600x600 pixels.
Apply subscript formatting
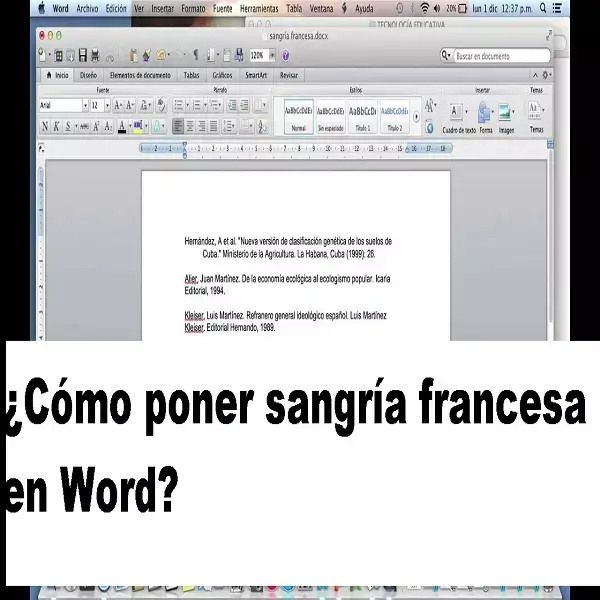pos(108,126)
